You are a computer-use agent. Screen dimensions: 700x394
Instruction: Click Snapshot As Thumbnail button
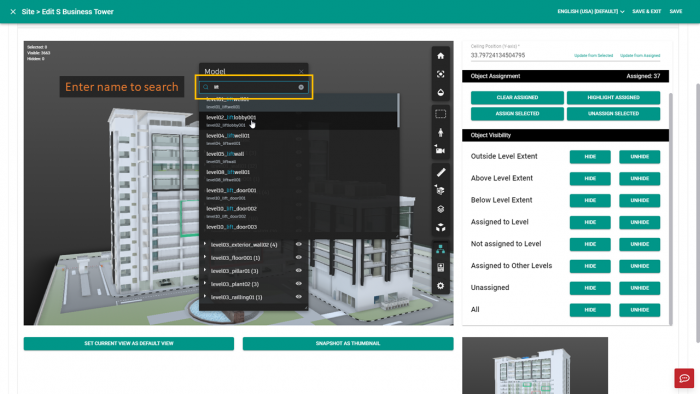click(x=348, y=343)
